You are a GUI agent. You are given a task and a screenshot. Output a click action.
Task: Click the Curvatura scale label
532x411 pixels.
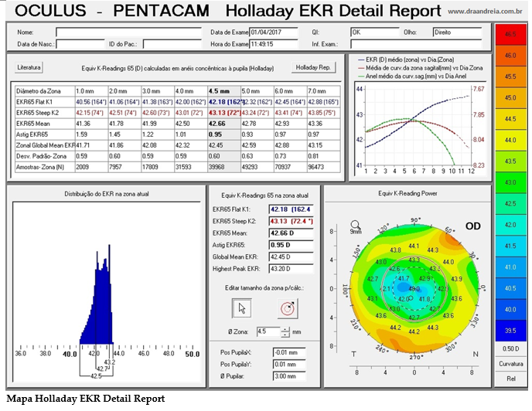[510, 364]
